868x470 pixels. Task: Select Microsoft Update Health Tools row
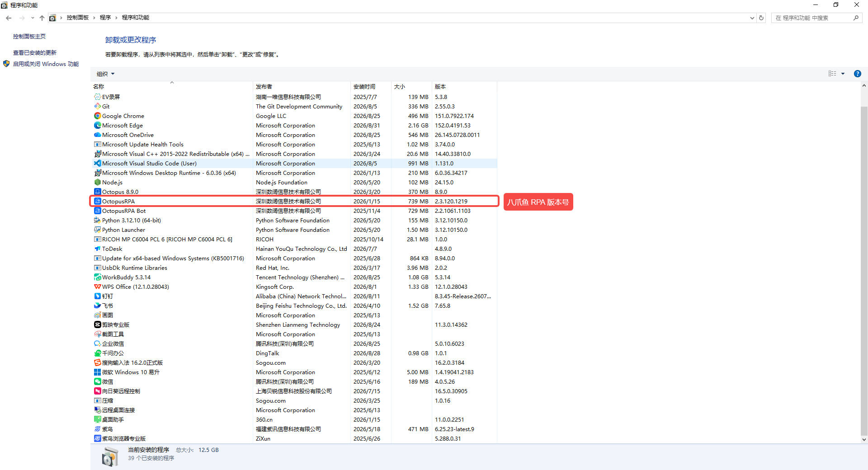pyautogui.click(x=294, y=144)
